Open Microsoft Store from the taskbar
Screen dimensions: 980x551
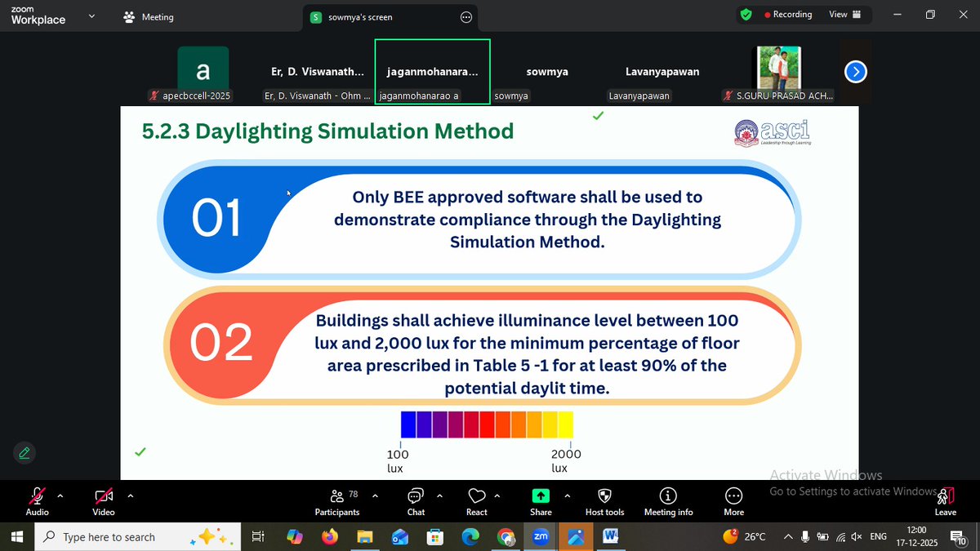435,536
